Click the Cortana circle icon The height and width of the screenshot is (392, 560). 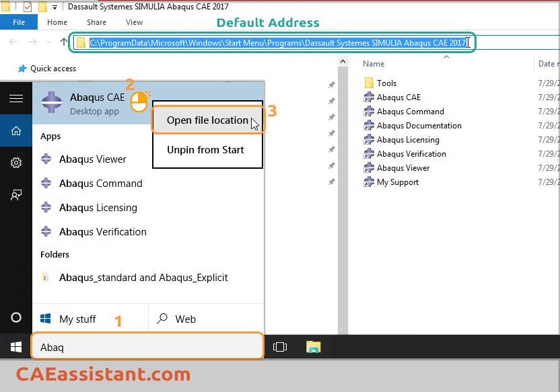point(16,317)
